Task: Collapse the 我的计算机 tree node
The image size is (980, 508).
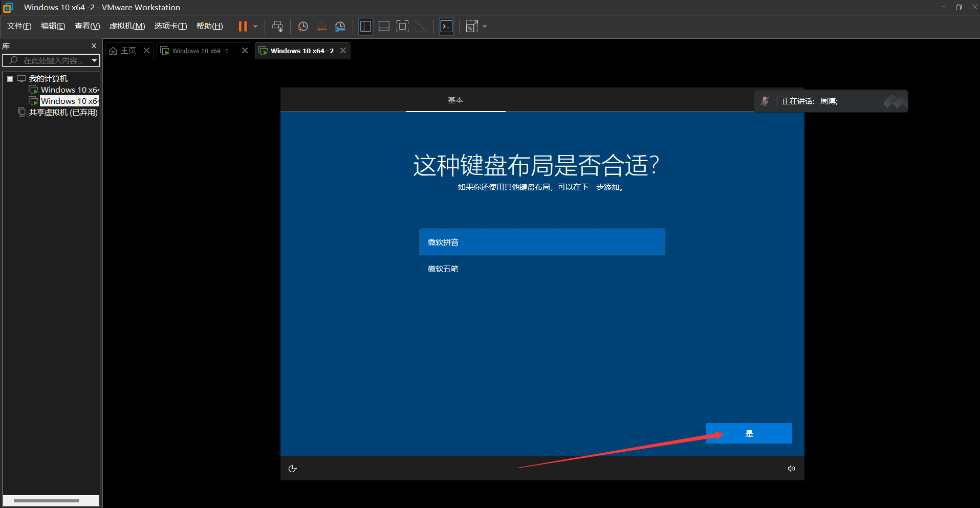Action: click(10, 79)
